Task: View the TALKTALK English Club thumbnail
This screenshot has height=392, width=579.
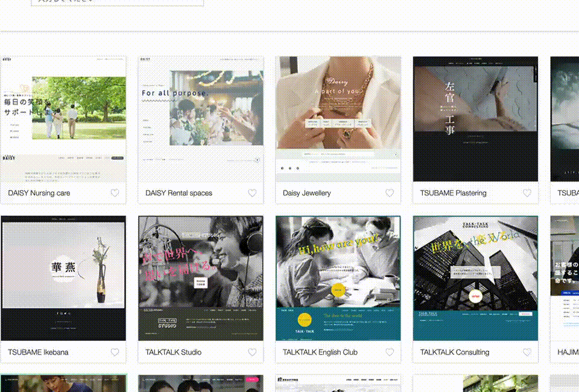Action: [338, 278]
